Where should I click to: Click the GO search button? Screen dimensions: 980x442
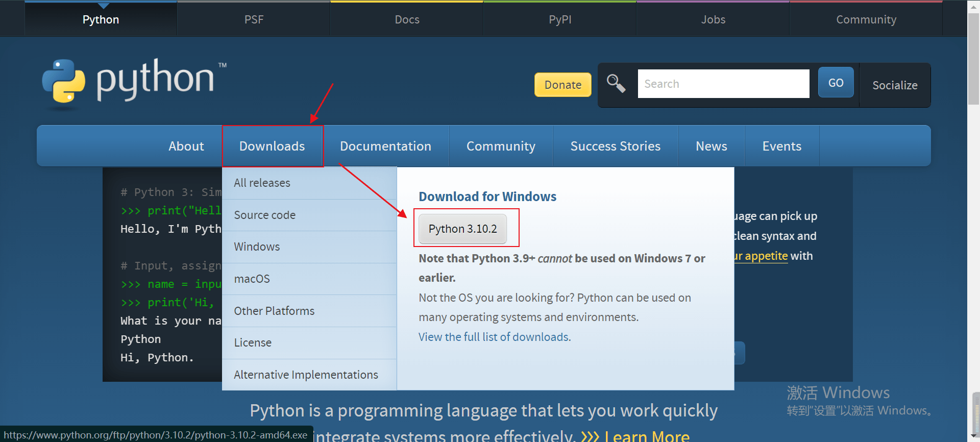point(836,83)
